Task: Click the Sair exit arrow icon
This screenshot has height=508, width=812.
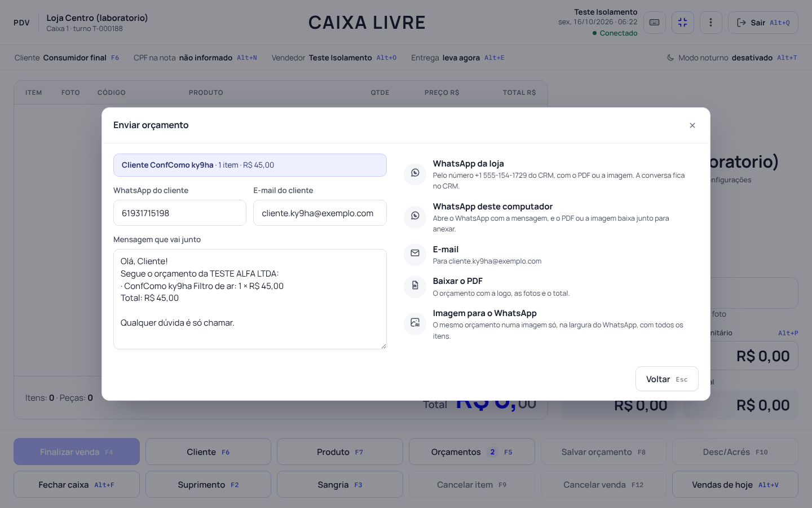Action: point(742,23)
